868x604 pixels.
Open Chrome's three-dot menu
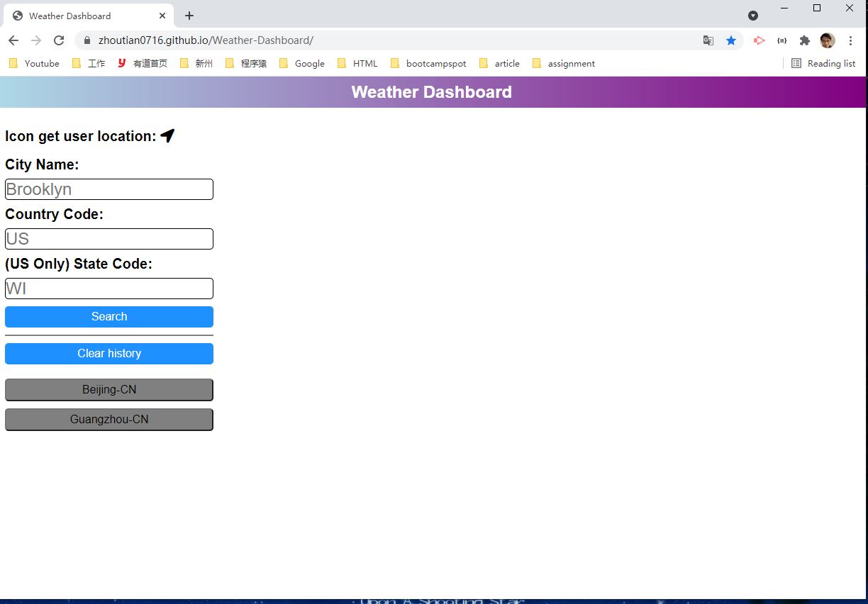click(850, 40)
